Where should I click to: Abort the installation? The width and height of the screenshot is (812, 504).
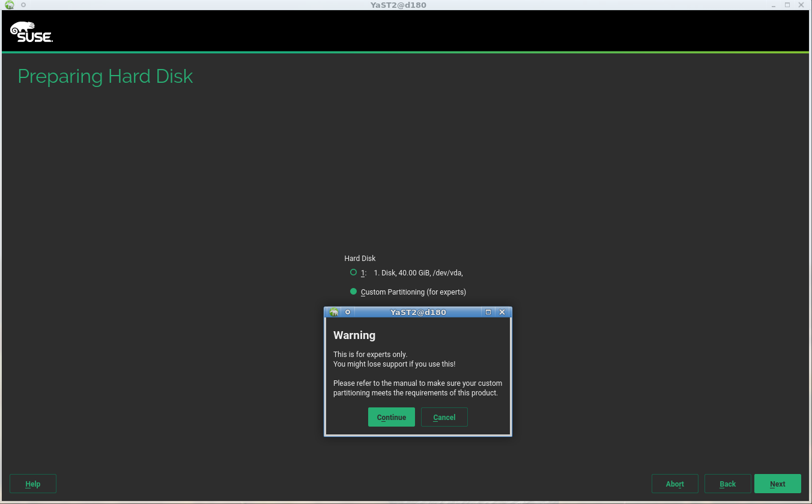point(674,484)
